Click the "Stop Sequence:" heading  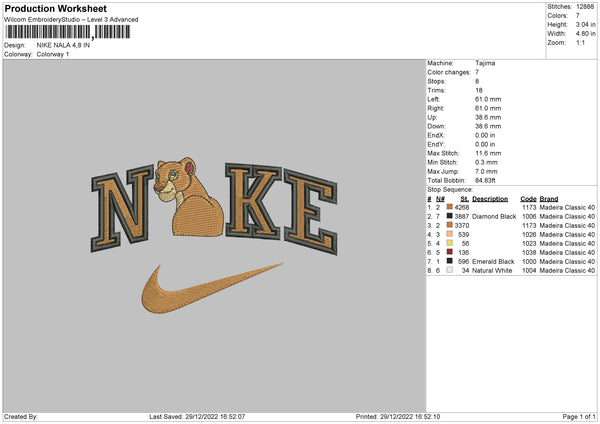point(450,190)
